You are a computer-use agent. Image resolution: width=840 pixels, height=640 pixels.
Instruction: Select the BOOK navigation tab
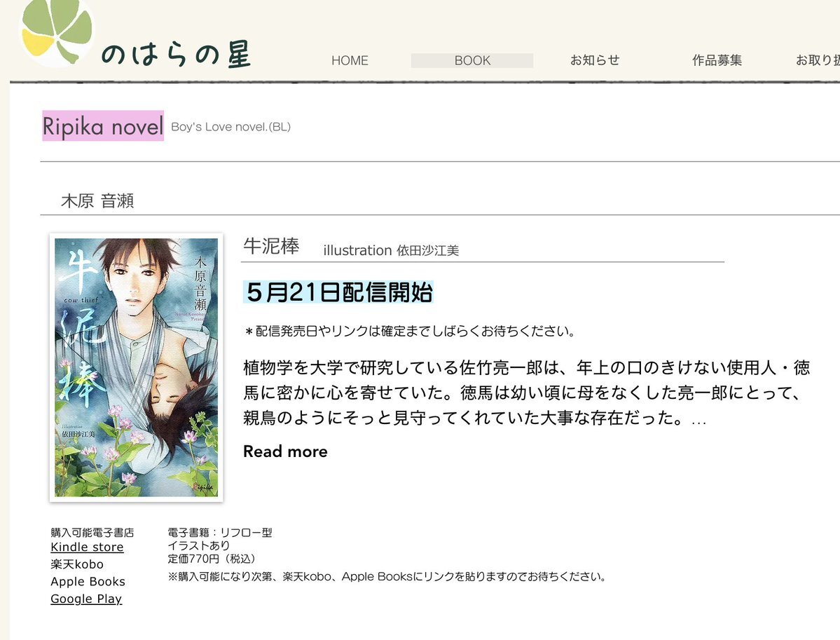point(472,60)
